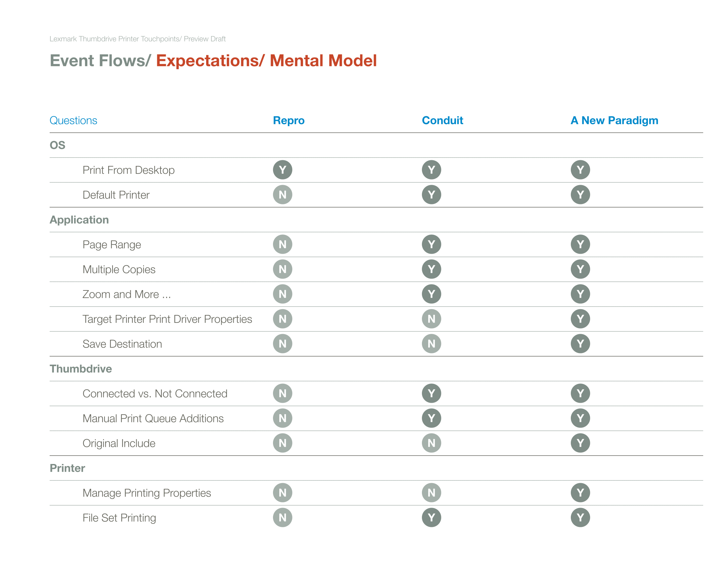Select the Conduit Y badge for Page Range
The image size is (728, 563).
click(431, 244)
